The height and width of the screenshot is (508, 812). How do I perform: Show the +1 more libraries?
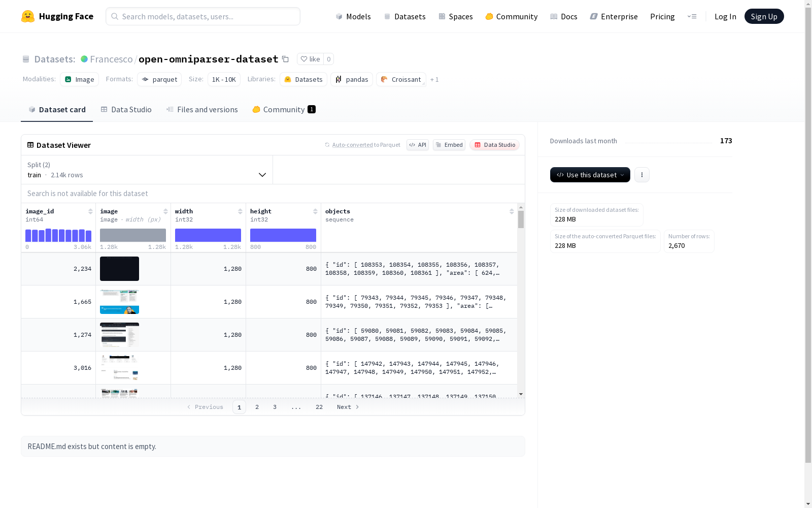point(434,79)
